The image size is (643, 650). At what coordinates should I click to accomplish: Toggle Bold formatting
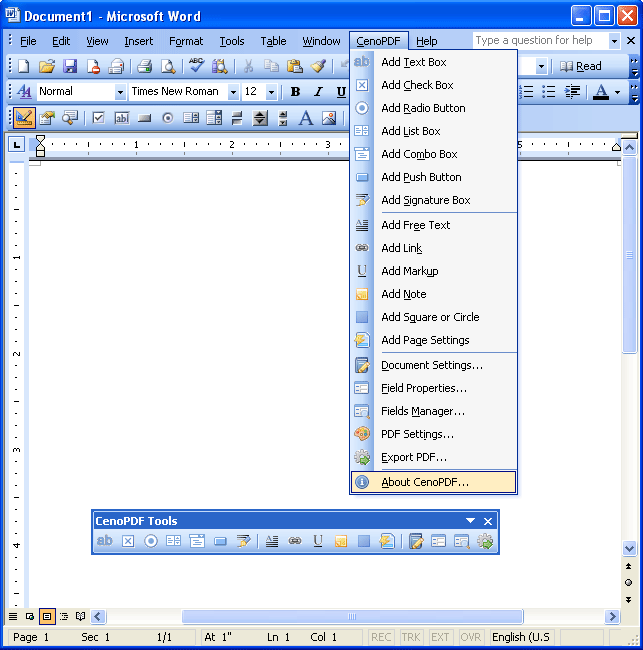pos(295,92)
